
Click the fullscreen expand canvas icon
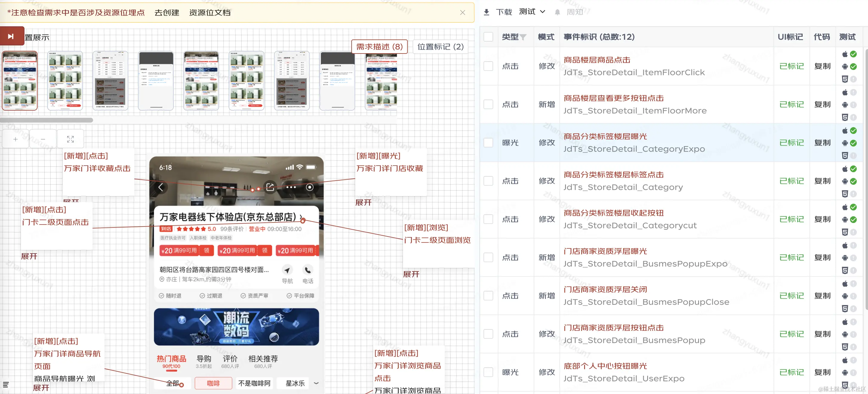click(70, 139)
